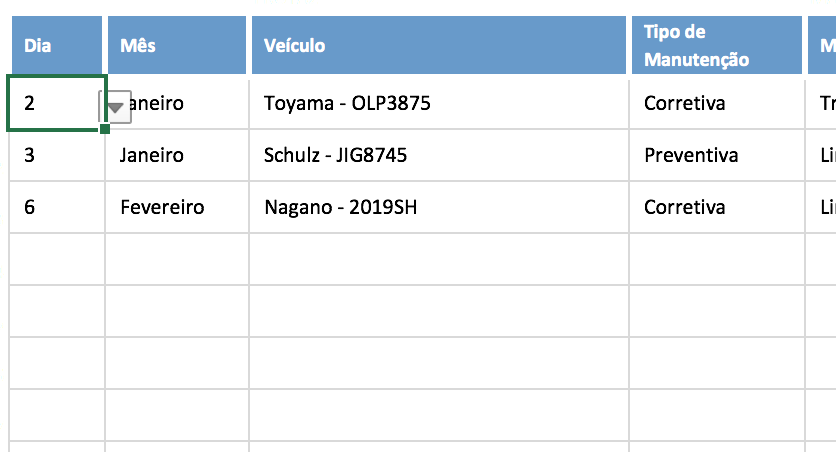This screenshot has height=452, width=836.
Task: Select first empty Tipo de Manutenção cell
Action: coord(716,259)
